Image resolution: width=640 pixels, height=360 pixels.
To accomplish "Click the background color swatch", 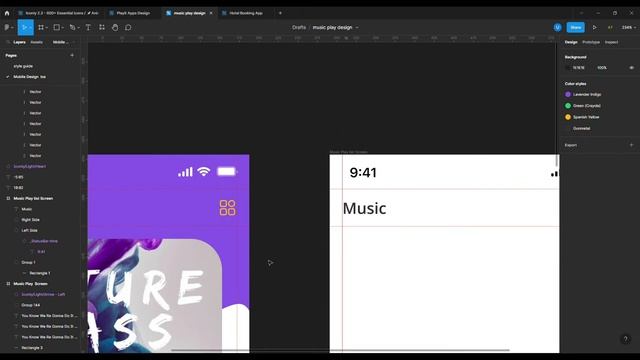I will click(x=568, y=68).
